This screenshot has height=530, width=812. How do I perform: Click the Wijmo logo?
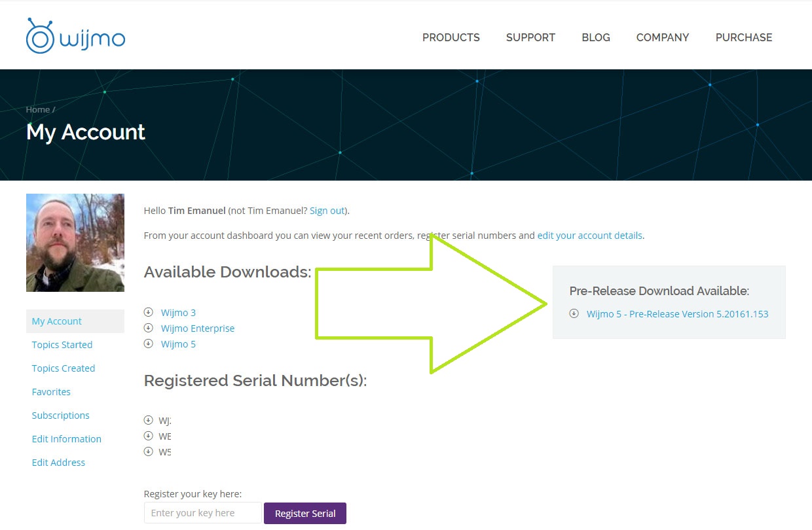point(75,36)
